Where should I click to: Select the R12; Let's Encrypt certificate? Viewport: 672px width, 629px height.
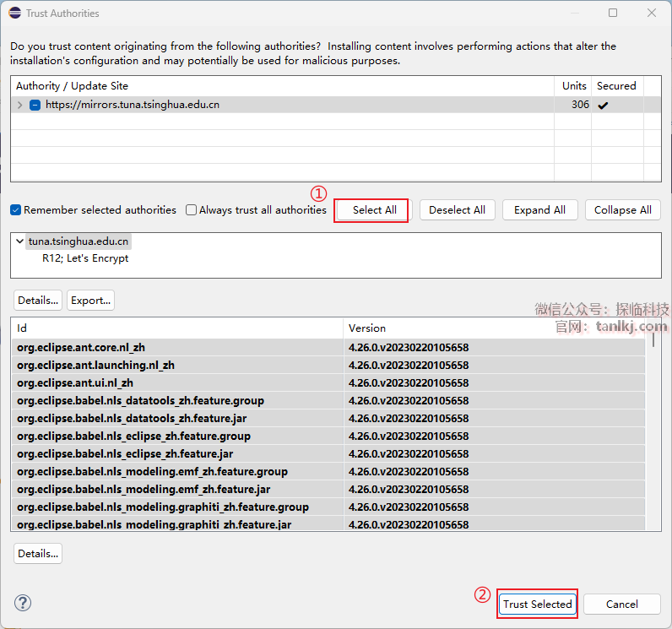(85, 258)
